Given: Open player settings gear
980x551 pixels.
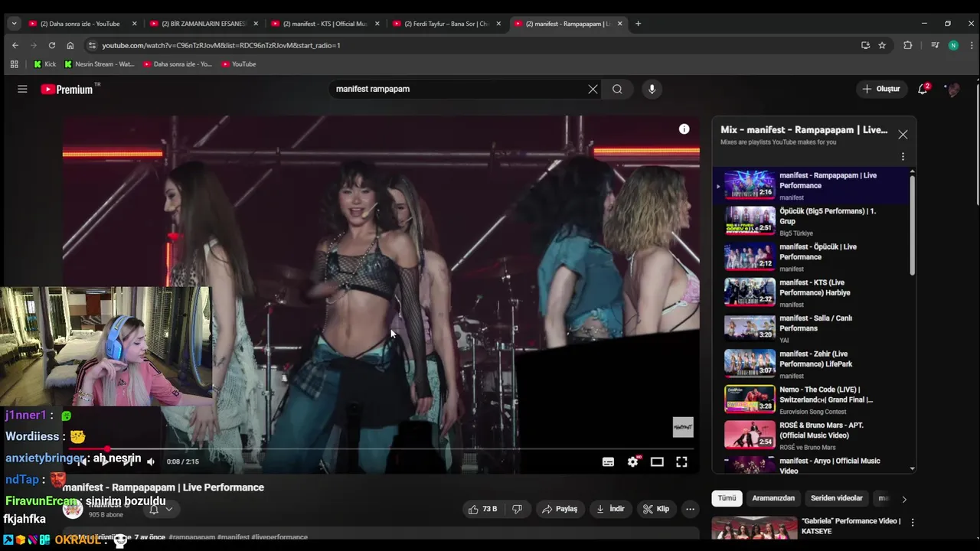Looking at the screenshot, I should tap(632, 461).
